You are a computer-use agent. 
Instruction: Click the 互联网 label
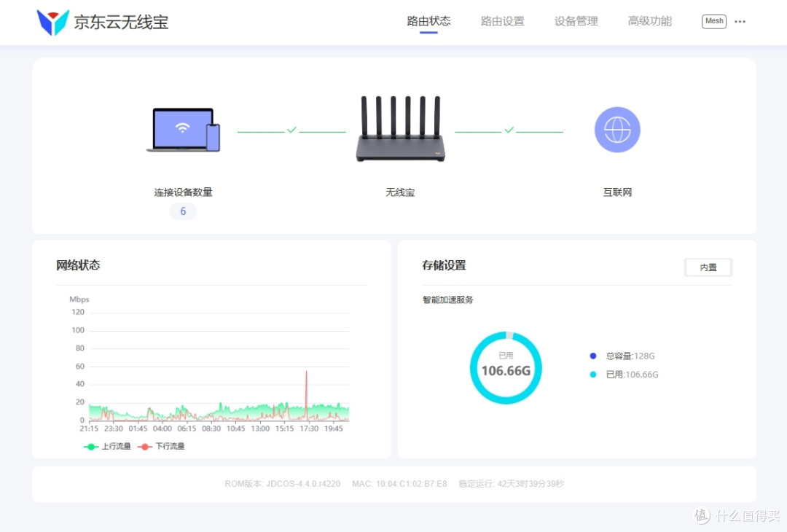tap(617, 192)
